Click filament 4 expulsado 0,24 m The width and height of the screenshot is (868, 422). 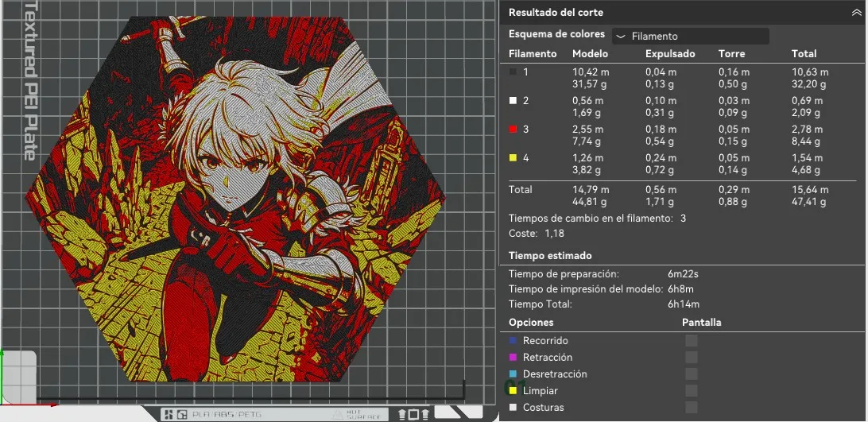[x=661, y=158]
